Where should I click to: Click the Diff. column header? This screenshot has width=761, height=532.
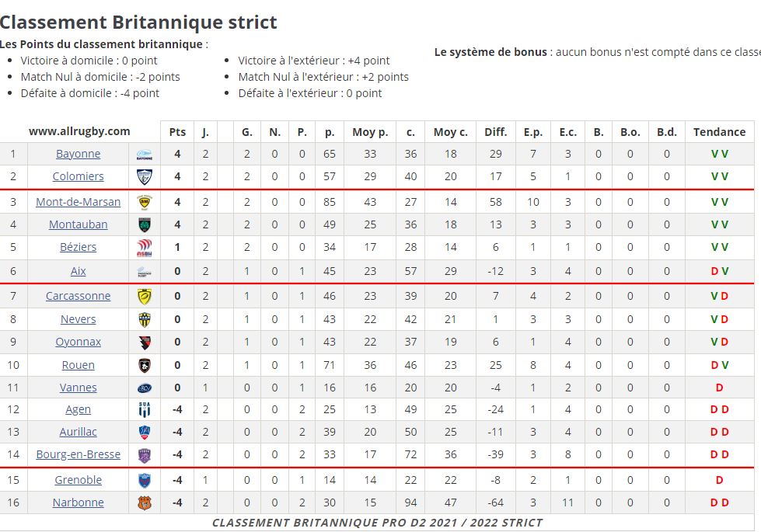point(495,132)
